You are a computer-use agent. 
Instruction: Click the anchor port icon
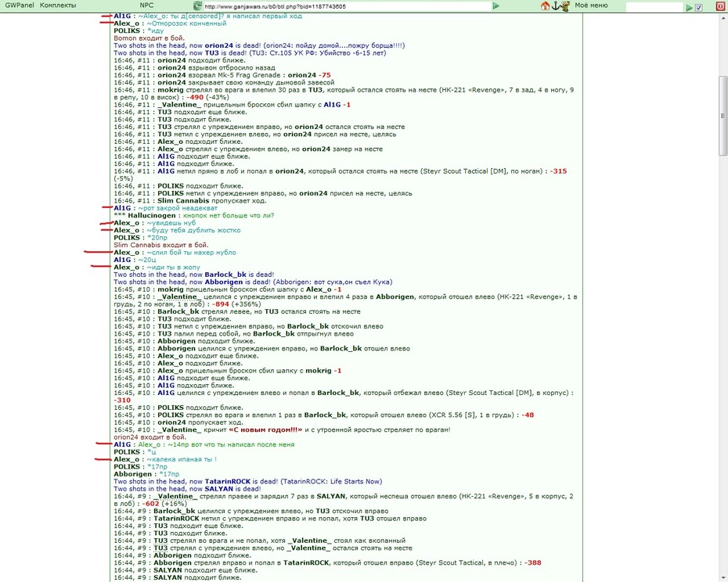click(x=555, y=5)
